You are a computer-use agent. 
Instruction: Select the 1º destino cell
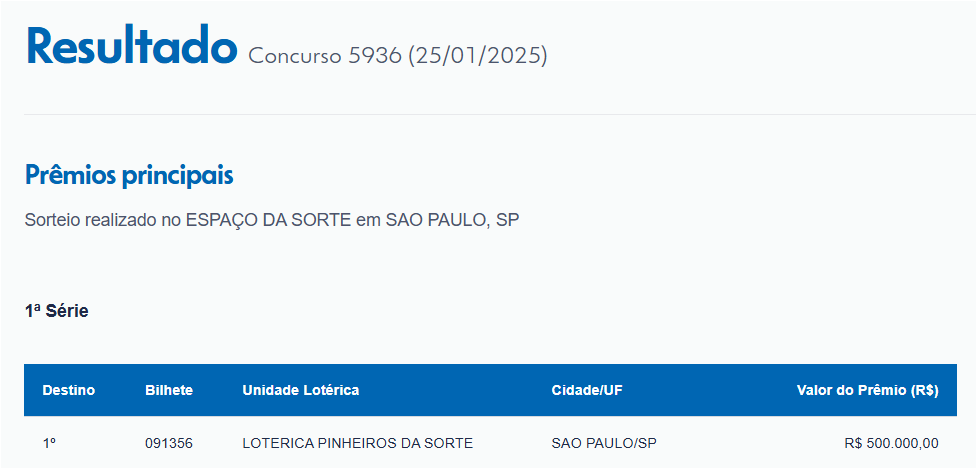pyautogui.click(x=49, y=443)
